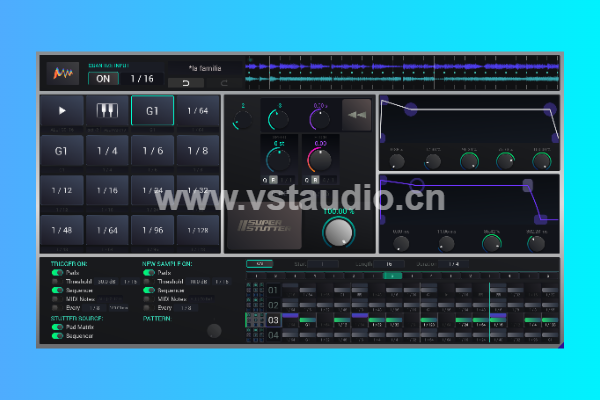
Task: Open the New Sample On Threshold 1/16 dropdown
Action: click(222, 281)
